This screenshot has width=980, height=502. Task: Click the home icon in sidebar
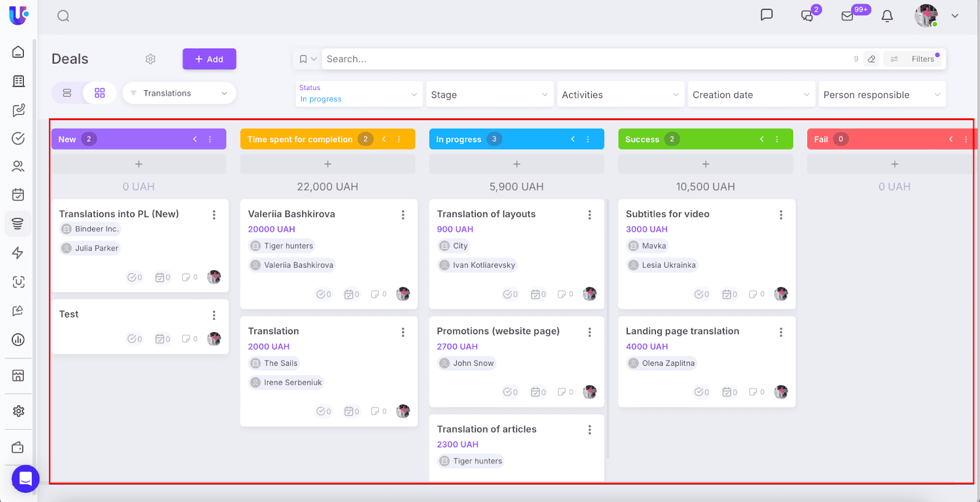coord(18,52)
